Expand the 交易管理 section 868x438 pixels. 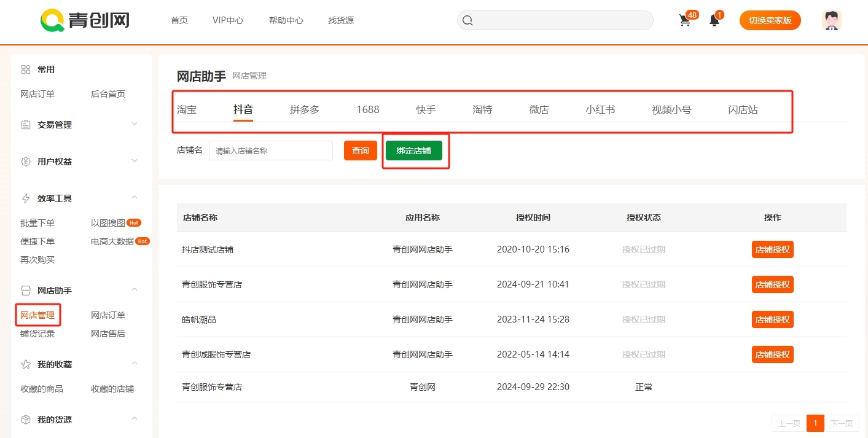[135, 124]
